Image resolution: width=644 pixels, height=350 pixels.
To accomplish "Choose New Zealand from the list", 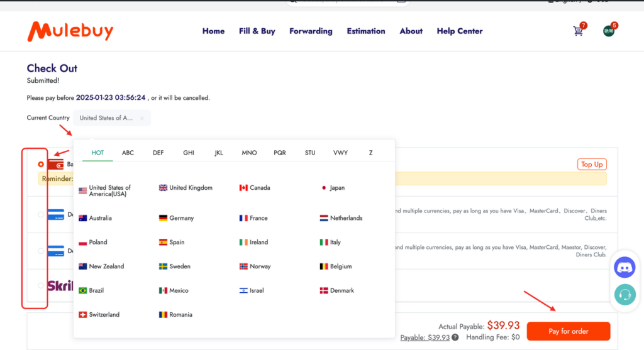I will pos(101,266).
